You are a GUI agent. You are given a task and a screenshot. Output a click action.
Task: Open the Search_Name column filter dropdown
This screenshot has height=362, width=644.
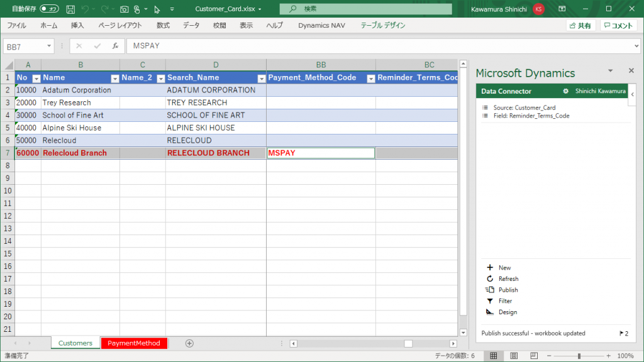coord(261,79)
